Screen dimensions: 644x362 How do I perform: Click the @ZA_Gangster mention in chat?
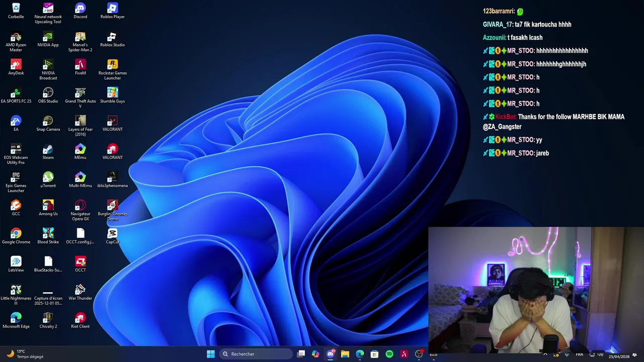tap(502, 127)
